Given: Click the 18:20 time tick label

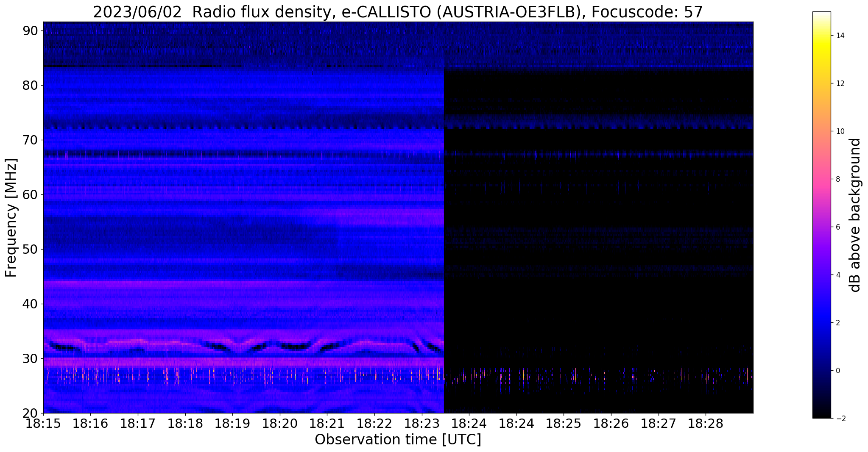Looking at the screenshot, I should click(x=280, y=424).
